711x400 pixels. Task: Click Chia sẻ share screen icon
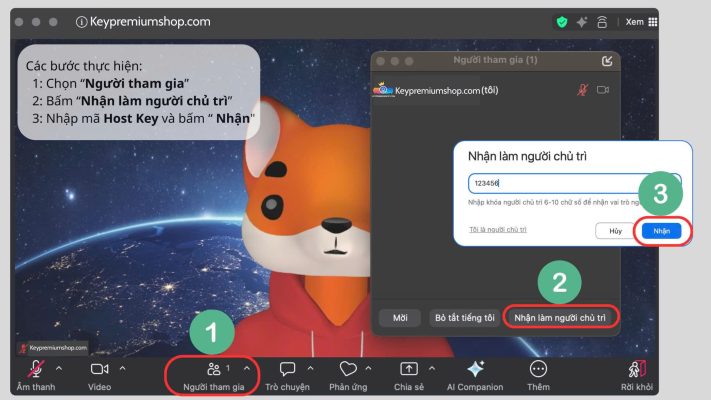(x=409, y=369)
